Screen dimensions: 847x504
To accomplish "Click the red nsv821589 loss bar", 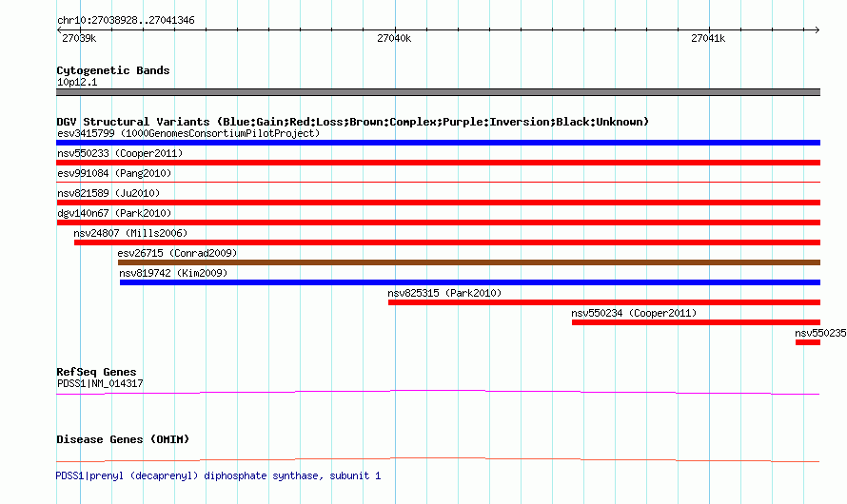I will 438,203.
